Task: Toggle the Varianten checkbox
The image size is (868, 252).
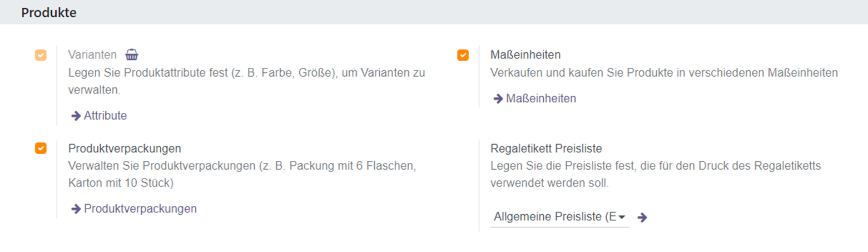Action: click(x=41, y=55)
